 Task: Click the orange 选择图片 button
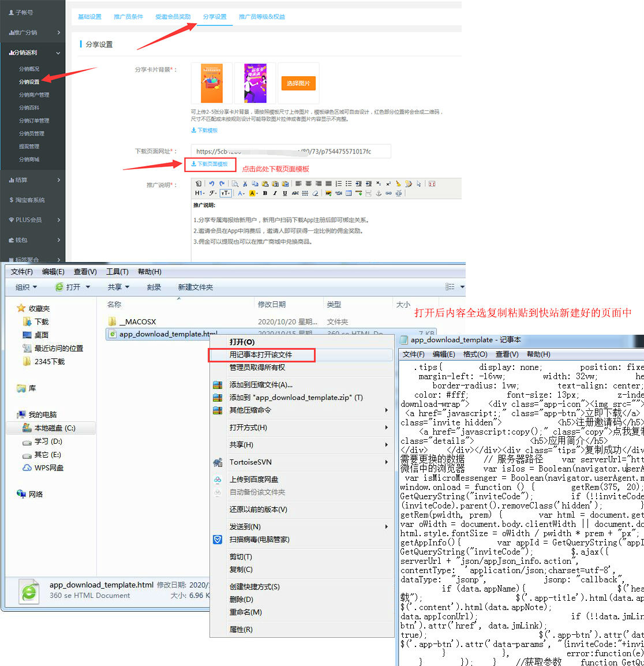coord(298,84)
